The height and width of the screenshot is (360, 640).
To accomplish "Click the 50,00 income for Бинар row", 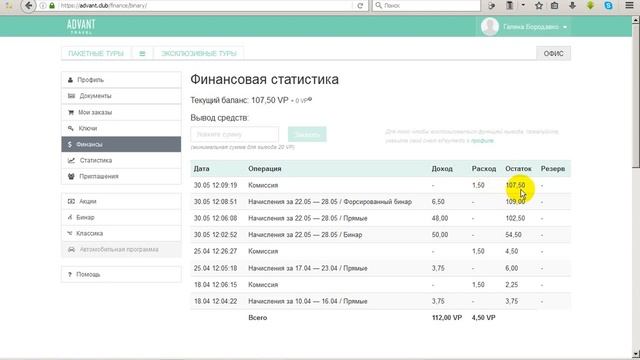I will [440, 235].
